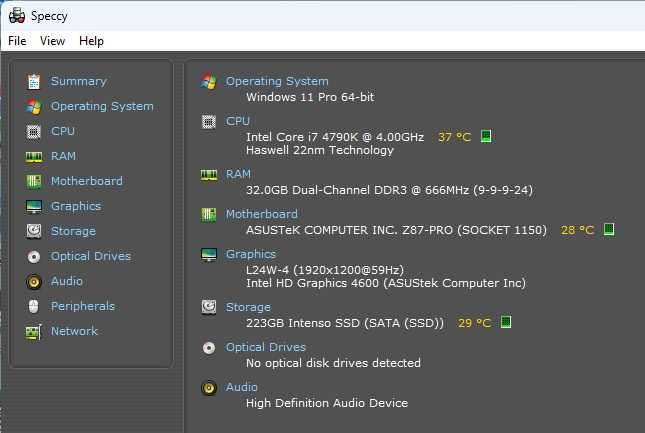Click Intel HD Graphics 4600 line

[386, 283]
